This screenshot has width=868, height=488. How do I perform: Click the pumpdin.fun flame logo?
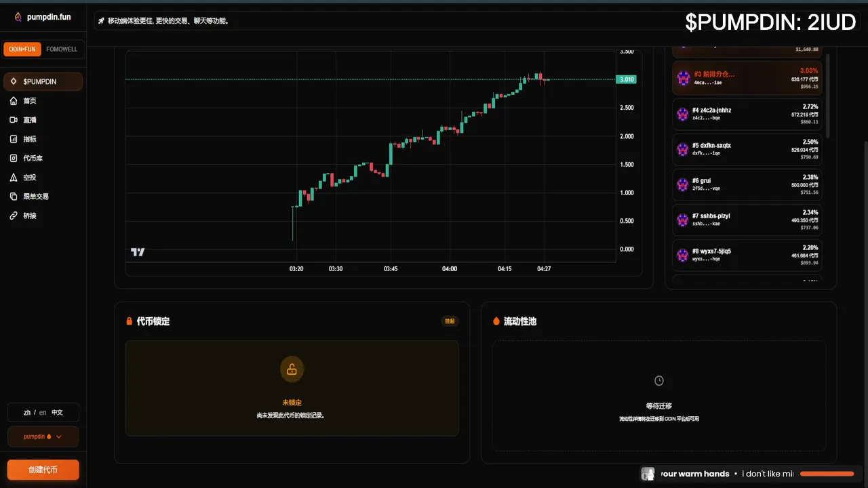click(18, 17)
